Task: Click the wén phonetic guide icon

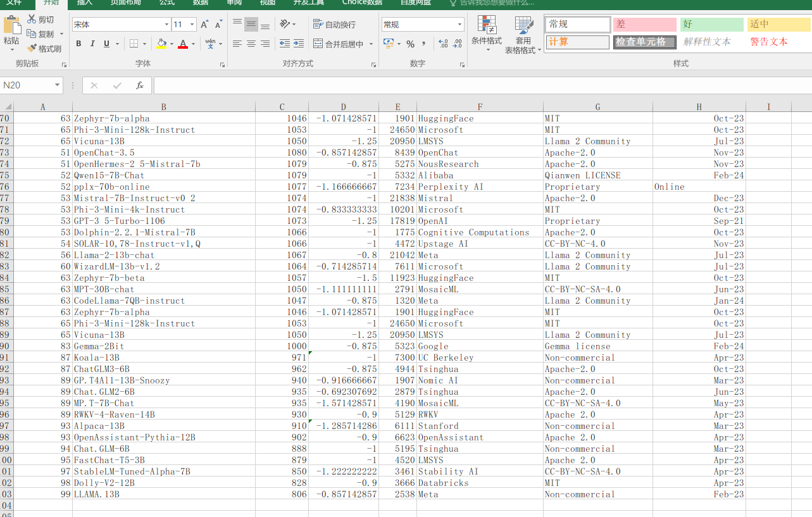Action: pos(210,44)
